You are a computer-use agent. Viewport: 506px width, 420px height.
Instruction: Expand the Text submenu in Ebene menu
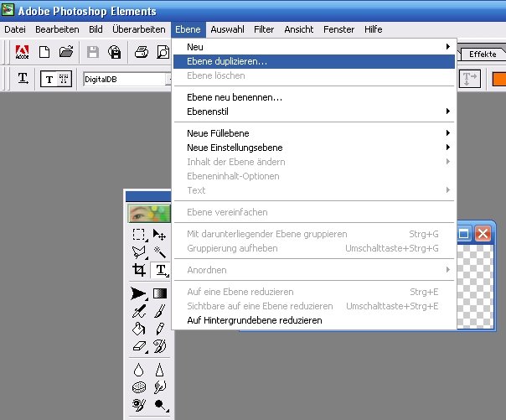314,190
